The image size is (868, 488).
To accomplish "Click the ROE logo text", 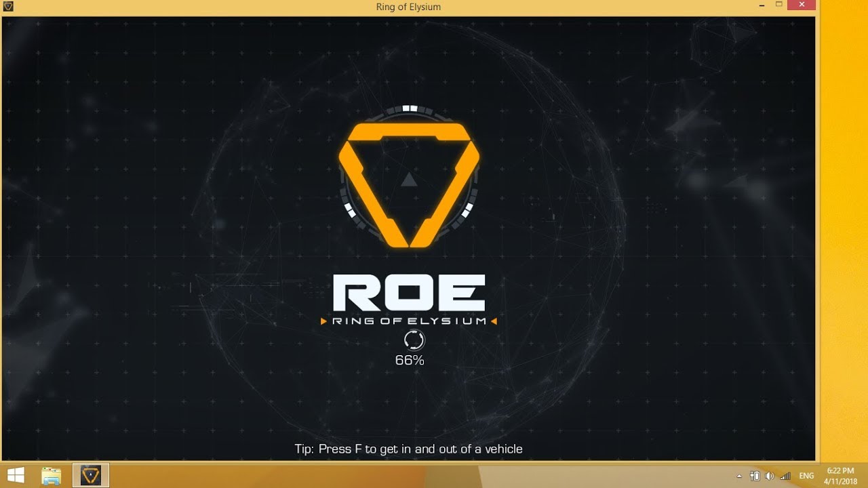I will (409, 292).
